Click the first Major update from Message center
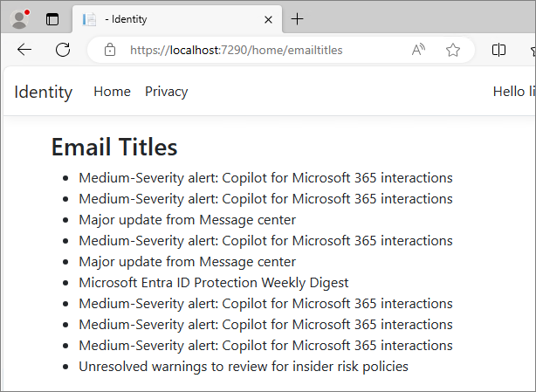 click(188, 220)
